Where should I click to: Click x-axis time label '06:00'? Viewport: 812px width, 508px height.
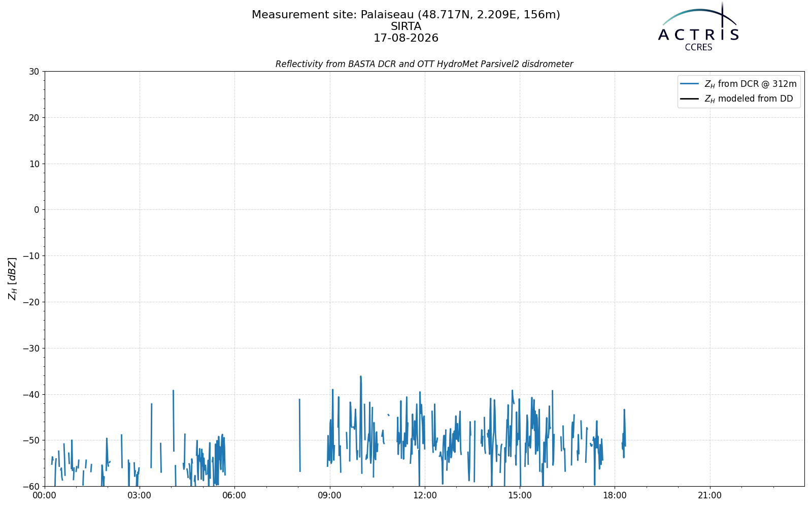coord(235,496)
